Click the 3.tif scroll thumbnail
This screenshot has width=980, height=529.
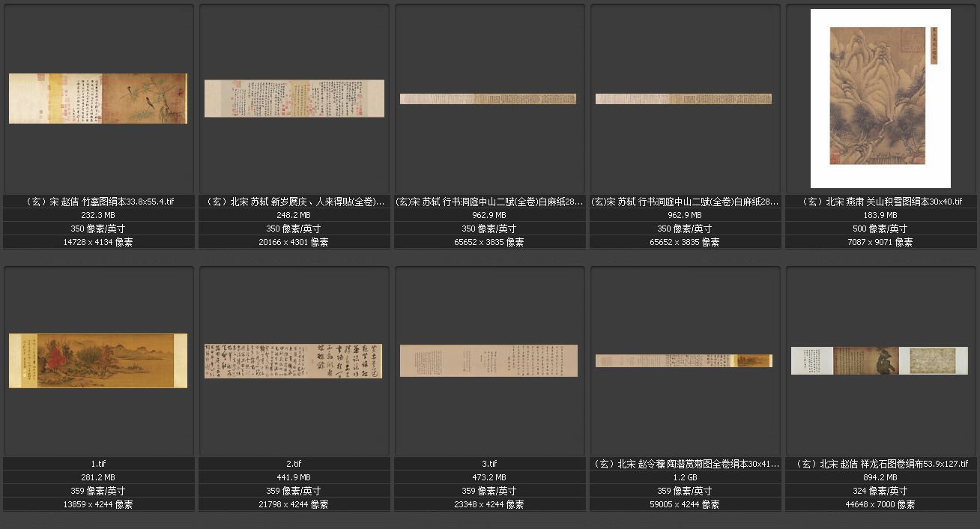tap(489, 360)
